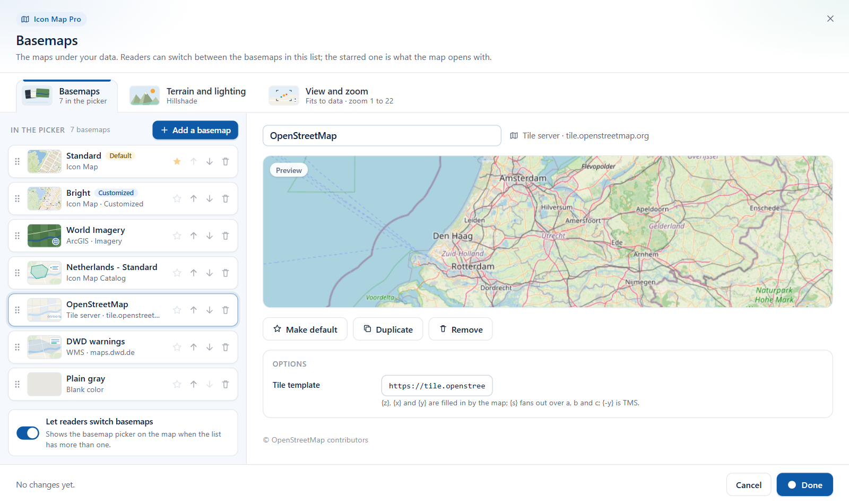Move World Imagery basemap down
Screen dimensions: 849x504
pos(210,236)
